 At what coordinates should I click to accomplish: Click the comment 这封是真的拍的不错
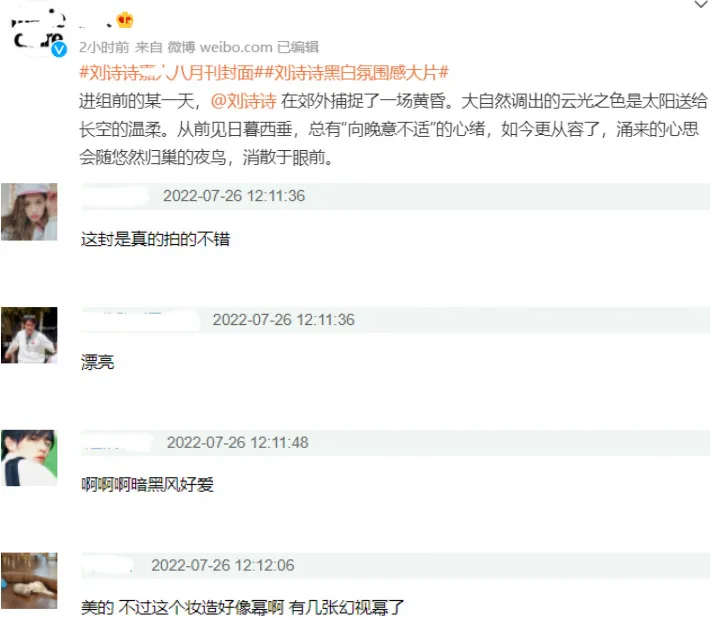click(x=155, y=239)
